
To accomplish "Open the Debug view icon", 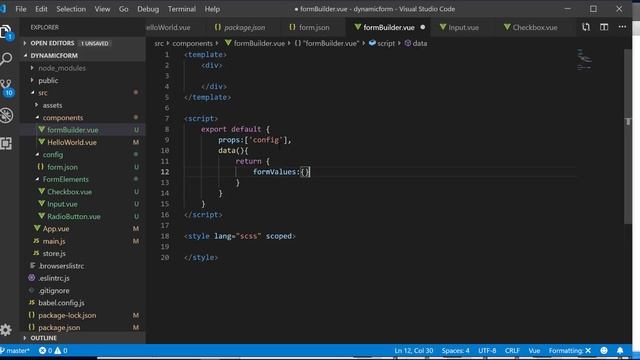I will pos(7,116).
